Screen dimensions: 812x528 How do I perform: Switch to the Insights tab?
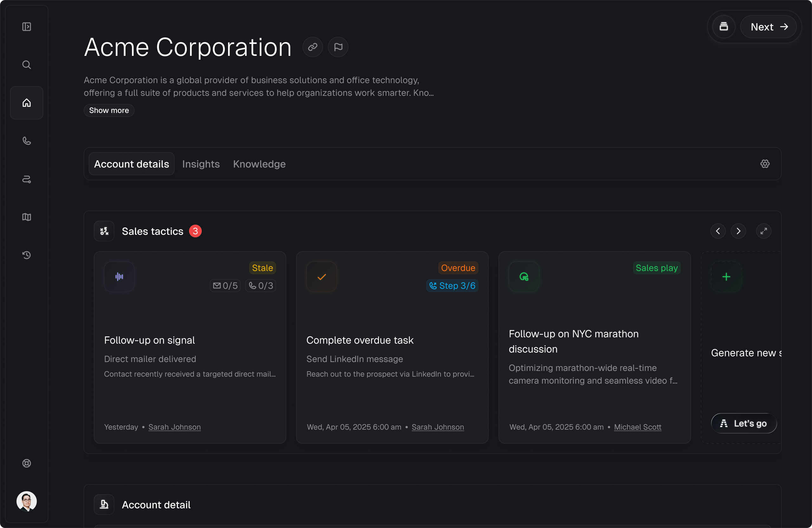(201, 164)
